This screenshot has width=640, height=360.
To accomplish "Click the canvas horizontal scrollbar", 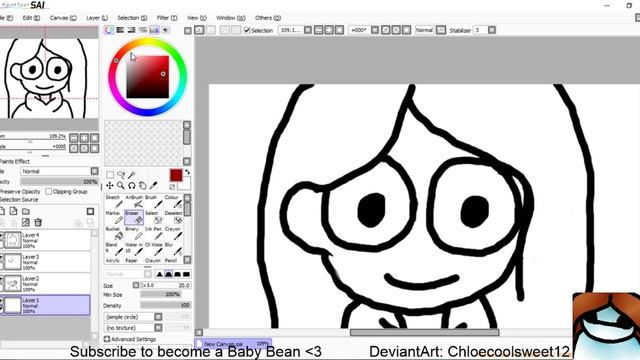I will [x=424, y=332].
